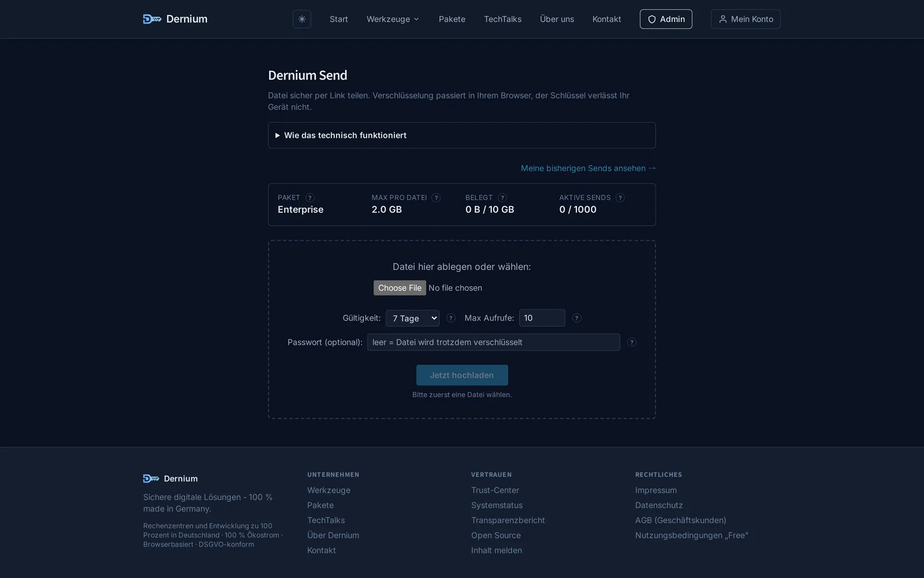Click the '2.0 GB' max file value
924x578 pixels.
pyautogui.click(x=387, y=210)
